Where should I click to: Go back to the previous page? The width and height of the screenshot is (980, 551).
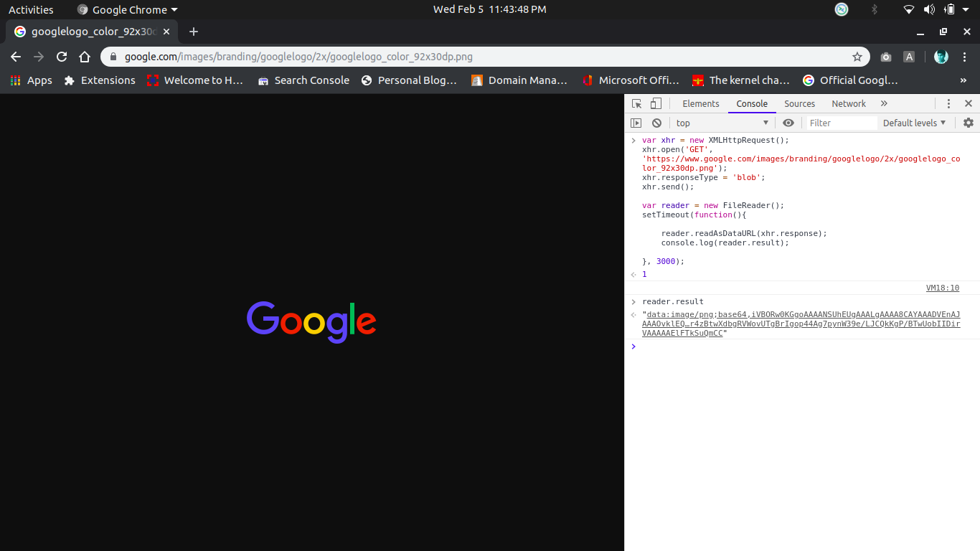16,57
